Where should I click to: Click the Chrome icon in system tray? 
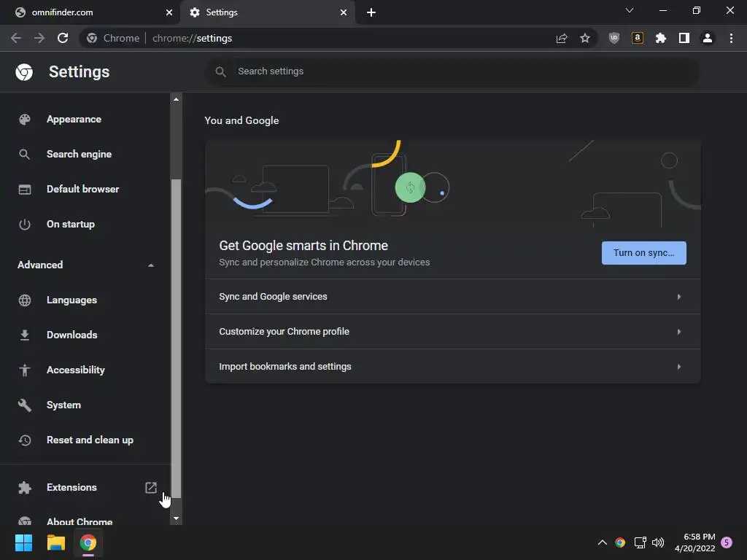tap(620, 542)
